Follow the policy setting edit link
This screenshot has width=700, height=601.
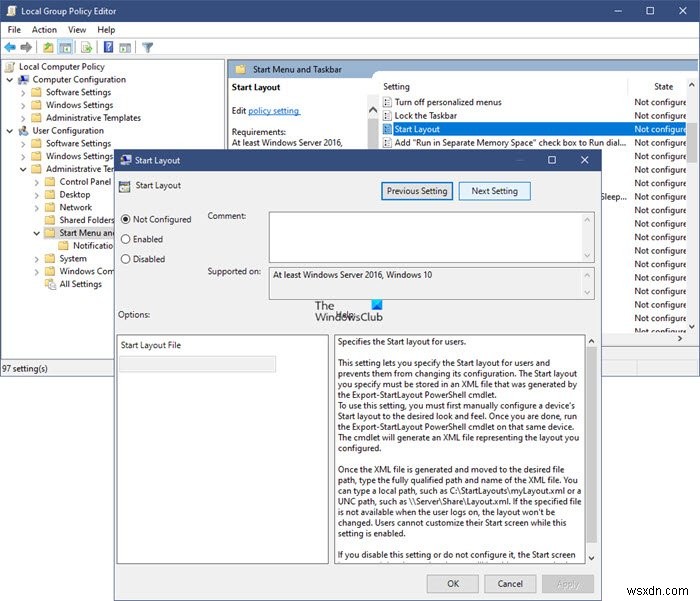pyautogui.click(x=273, y=111)
